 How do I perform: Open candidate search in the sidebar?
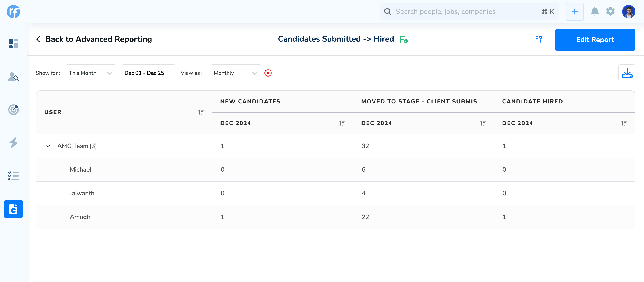click(x=13, y=77)
